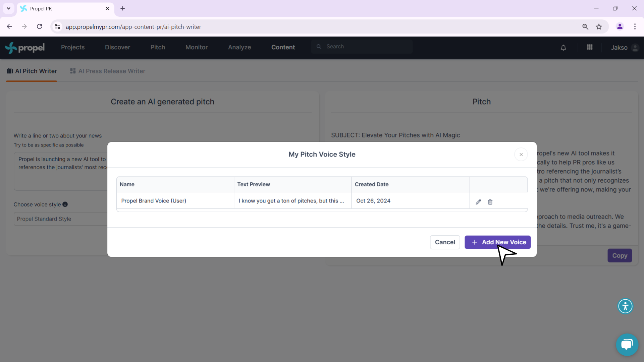Viewport: 644px width, 362px height.
Task: Open the Analyze menu
Action: (x=239, y=47)
